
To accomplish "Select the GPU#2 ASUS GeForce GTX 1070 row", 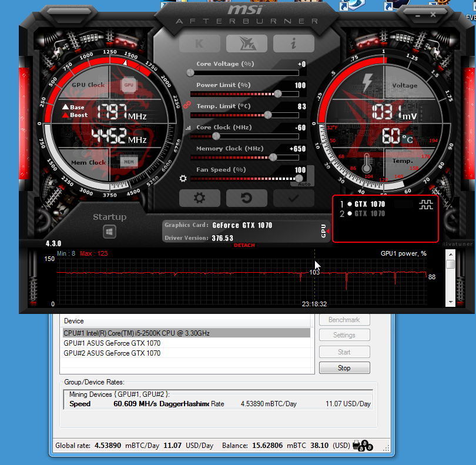I will pos(186,353).
